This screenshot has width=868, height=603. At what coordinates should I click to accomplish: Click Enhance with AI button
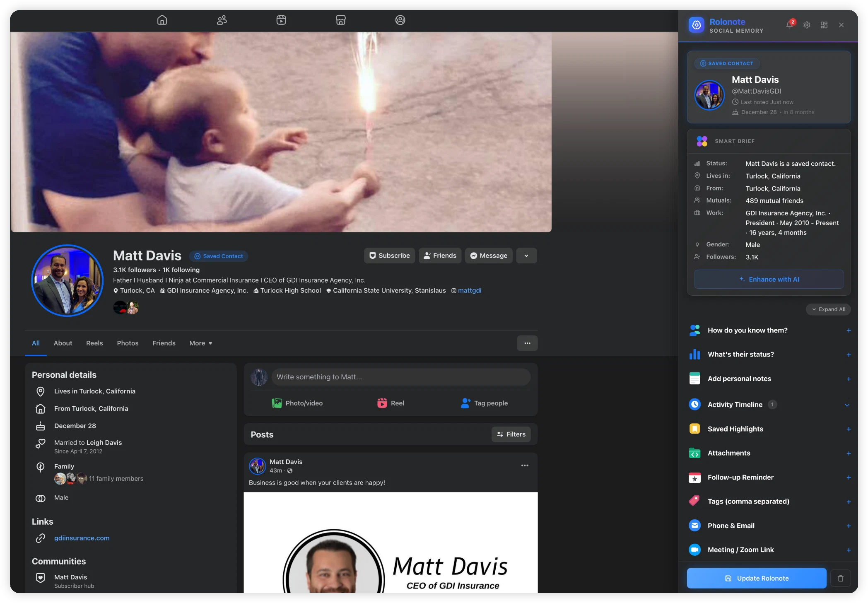pos(769,279)
